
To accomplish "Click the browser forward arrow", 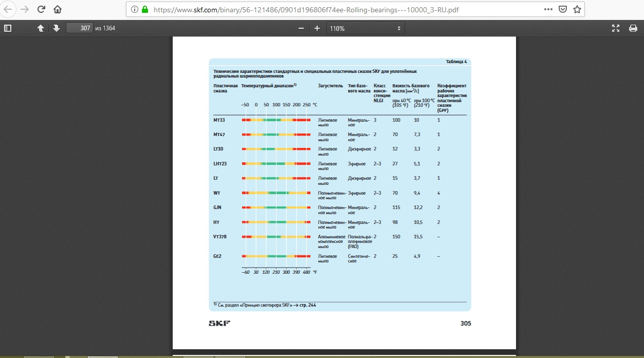I will pos(25,9).
